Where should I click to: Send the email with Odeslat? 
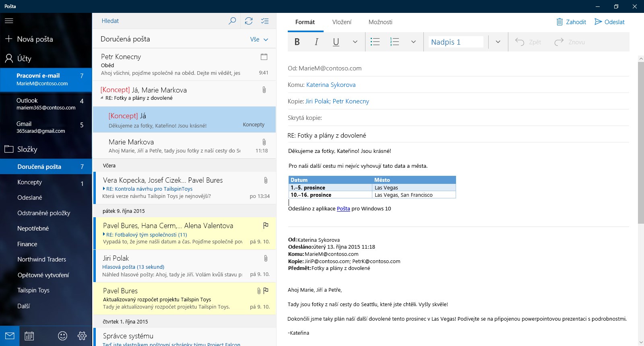pos(609,22)
